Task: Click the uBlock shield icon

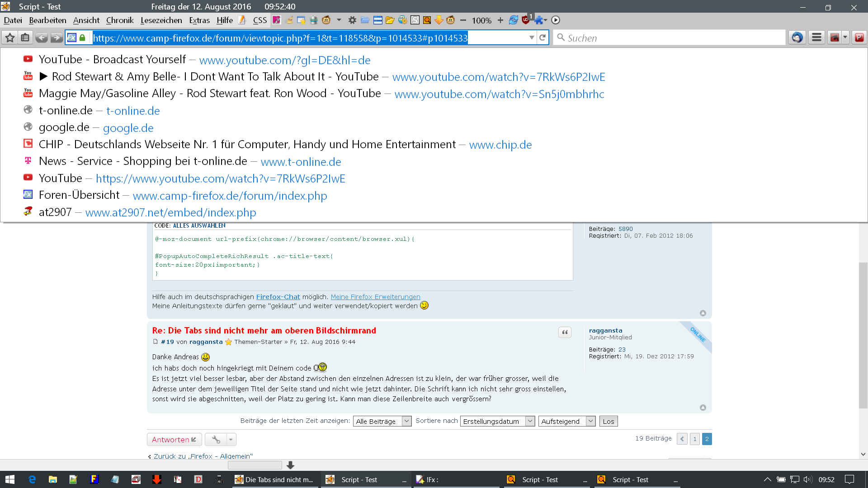Action: [x=525, y=20]
